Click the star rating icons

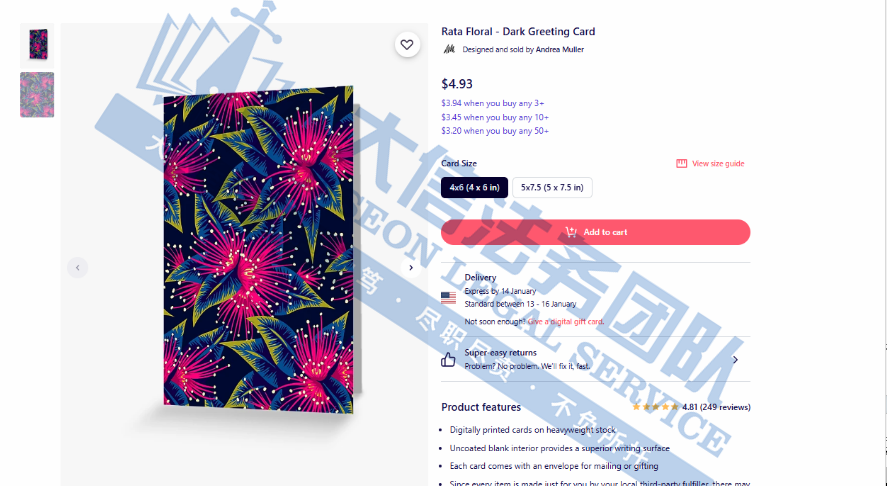coord(655,407)
